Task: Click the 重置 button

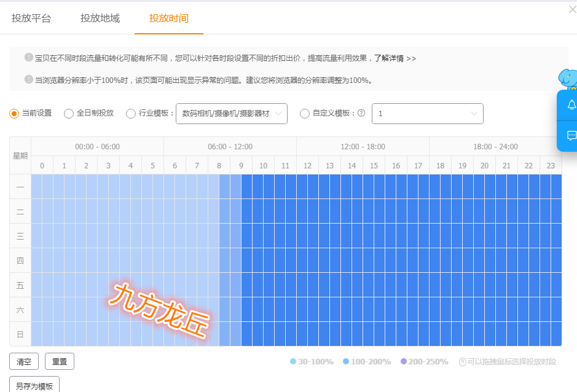Action: [60, 361]
